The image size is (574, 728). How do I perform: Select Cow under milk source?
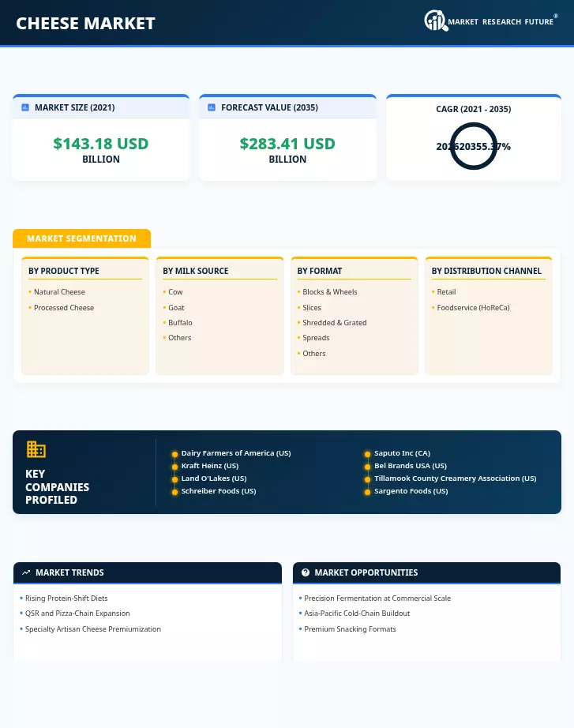[175, 292]
